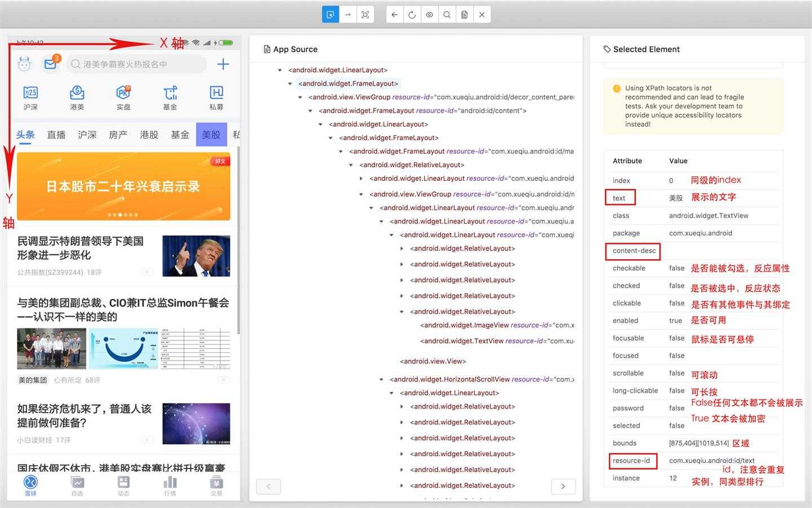Screen dimensions: 812x508
Task: Switch to the 头条 tab
Action: pyautogui.click(x=25, y=134)
